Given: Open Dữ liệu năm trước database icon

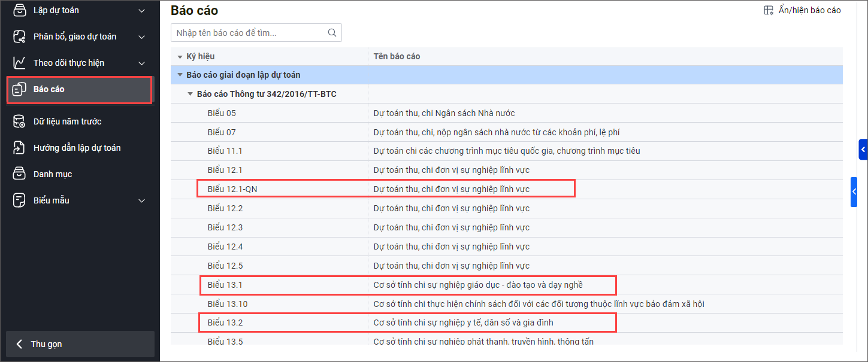Looking at the screenshot, I should tap(20, 121).
